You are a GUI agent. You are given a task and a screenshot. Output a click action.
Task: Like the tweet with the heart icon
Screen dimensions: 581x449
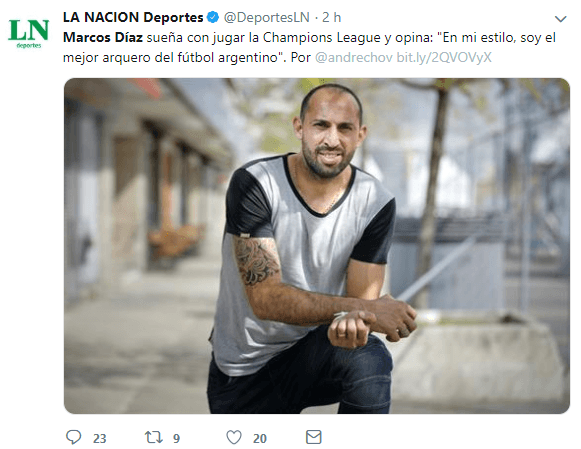(x=234, y=437)
